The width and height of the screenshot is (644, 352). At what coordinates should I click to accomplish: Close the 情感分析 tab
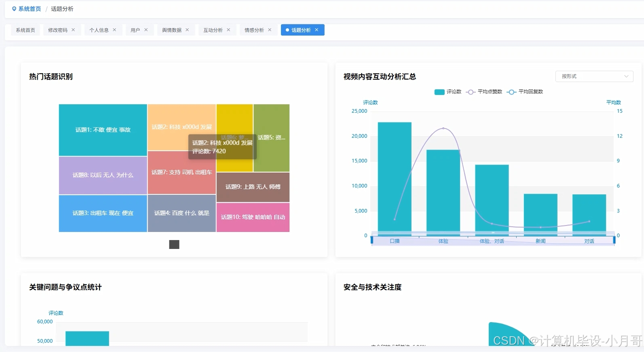(270, 30)
